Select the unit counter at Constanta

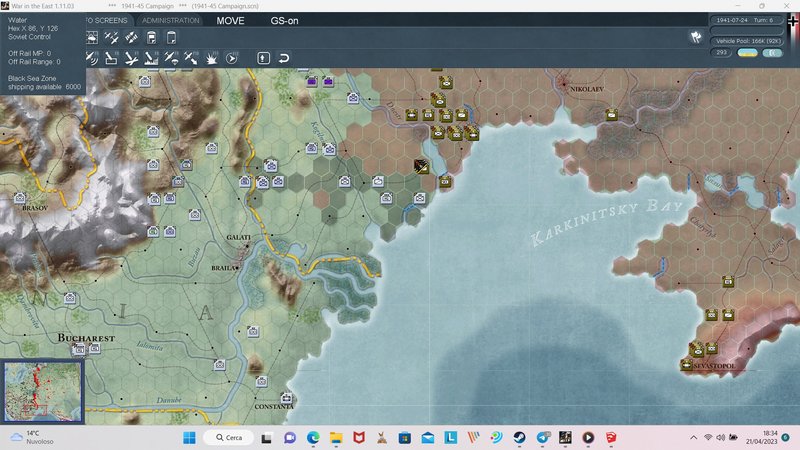[286, 397]
